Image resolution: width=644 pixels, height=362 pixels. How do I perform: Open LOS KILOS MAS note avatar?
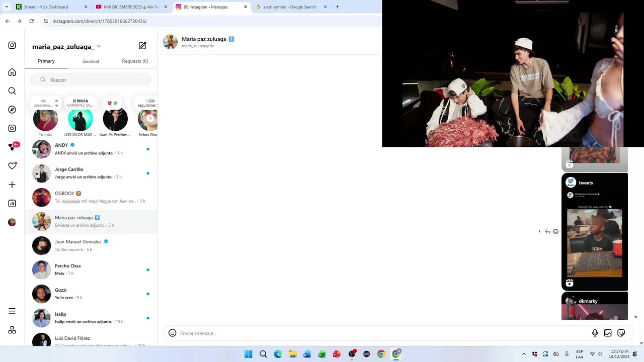(x=80, y=120)
